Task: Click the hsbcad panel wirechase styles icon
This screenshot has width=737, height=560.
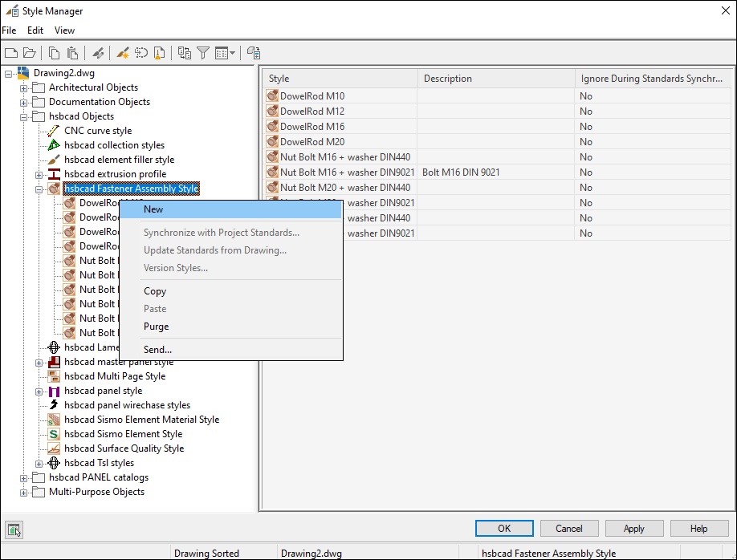Action: (54, 405)
